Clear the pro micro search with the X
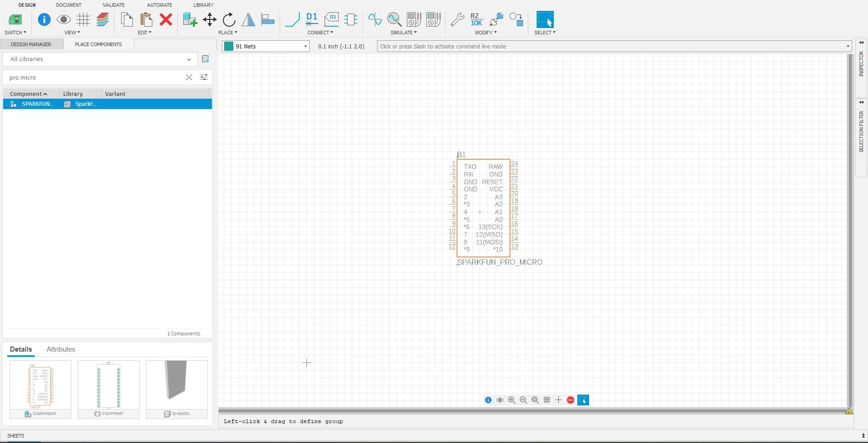The width and height of the screenshot is (868, 443). point(189,77)
